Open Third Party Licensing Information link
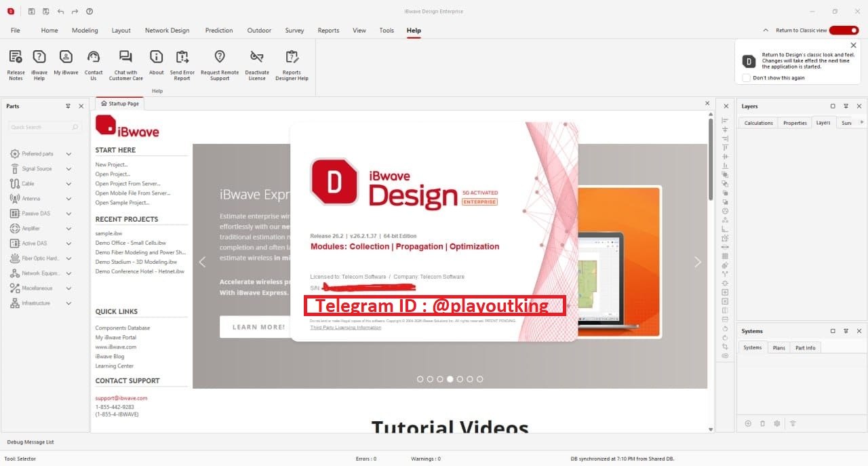The image size is (868, 466). tap(345, 328)
